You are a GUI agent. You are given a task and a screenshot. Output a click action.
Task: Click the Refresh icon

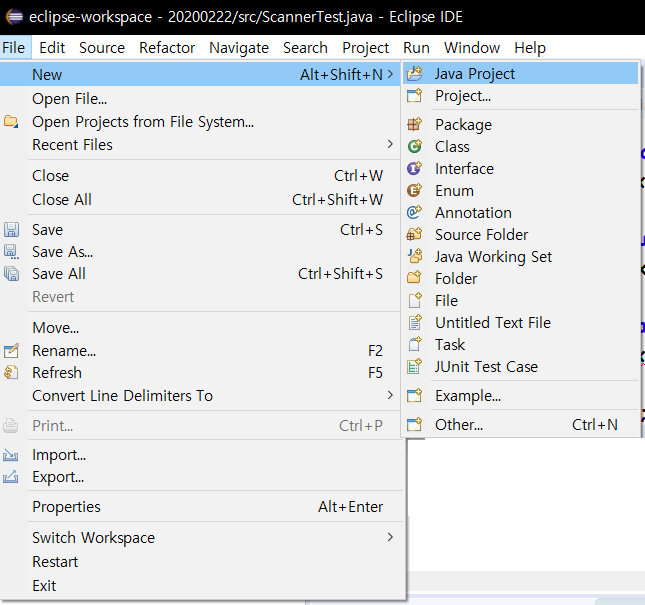(x=11, y=372)
